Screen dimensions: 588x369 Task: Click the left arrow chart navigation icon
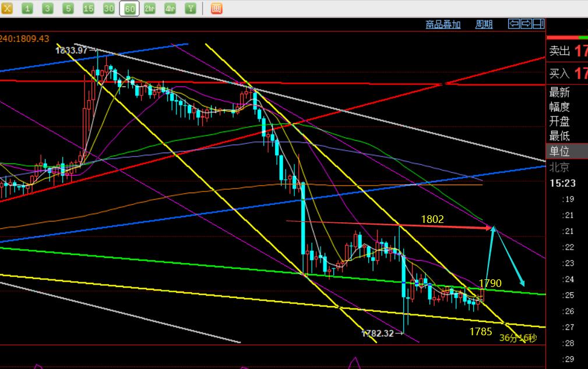click(514, 24)
